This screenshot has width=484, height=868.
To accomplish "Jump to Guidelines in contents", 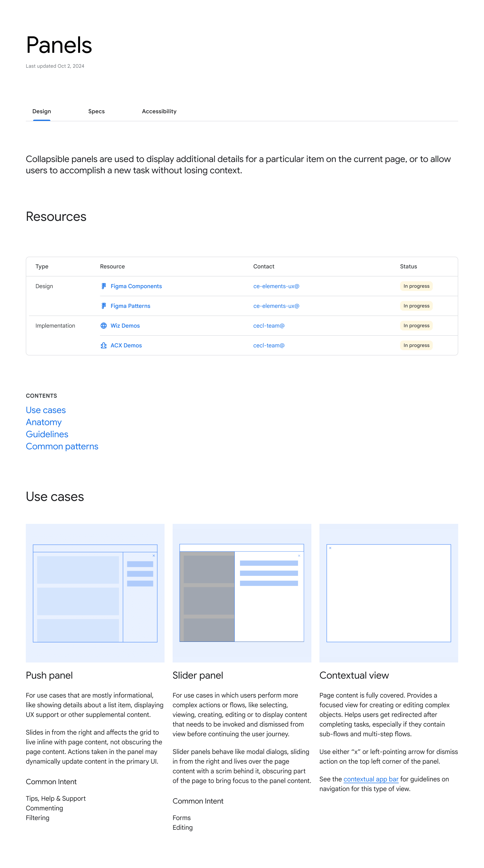I will [x=47, y=434].
